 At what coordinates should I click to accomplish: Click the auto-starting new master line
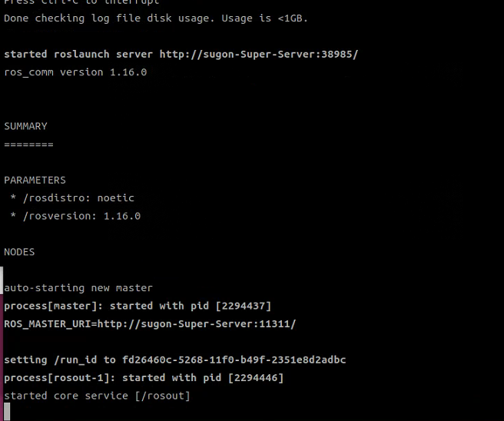coord(78,288)
